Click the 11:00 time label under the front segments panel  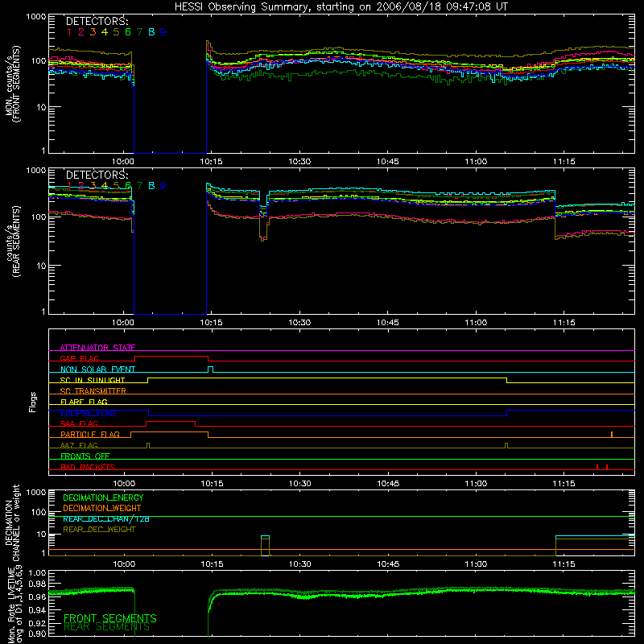(476, 162)
